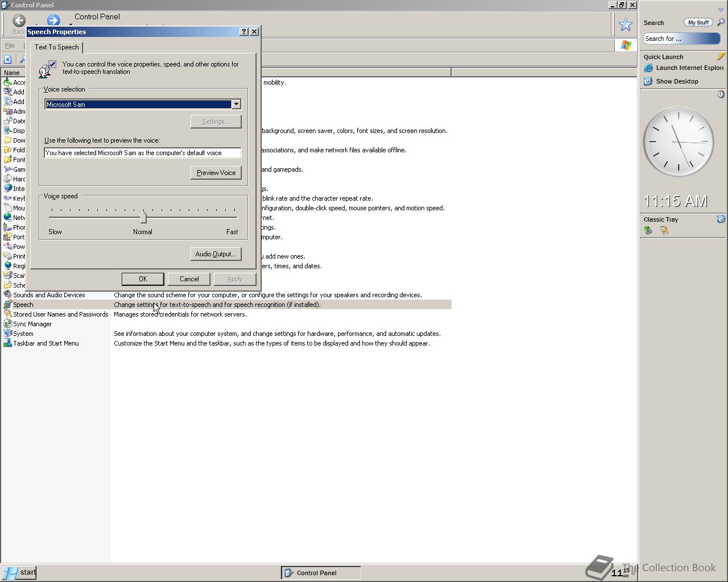728x582 pixels.
Task: Click the System description text row
Action: click(x=277, y=334)
